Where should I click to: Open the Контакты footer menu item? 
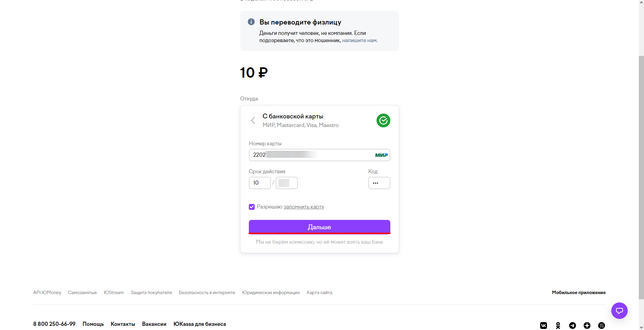[123, 324]
